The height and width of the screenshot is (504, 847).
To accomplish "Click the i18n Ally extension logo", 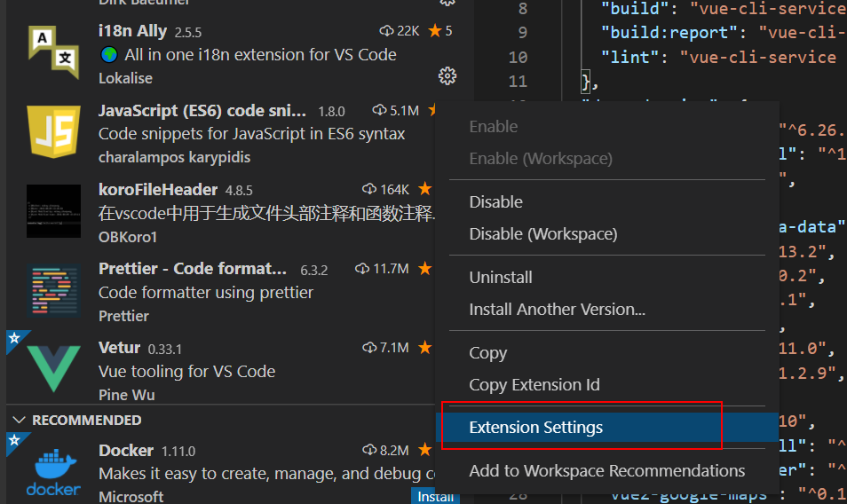I will point(53,52).
